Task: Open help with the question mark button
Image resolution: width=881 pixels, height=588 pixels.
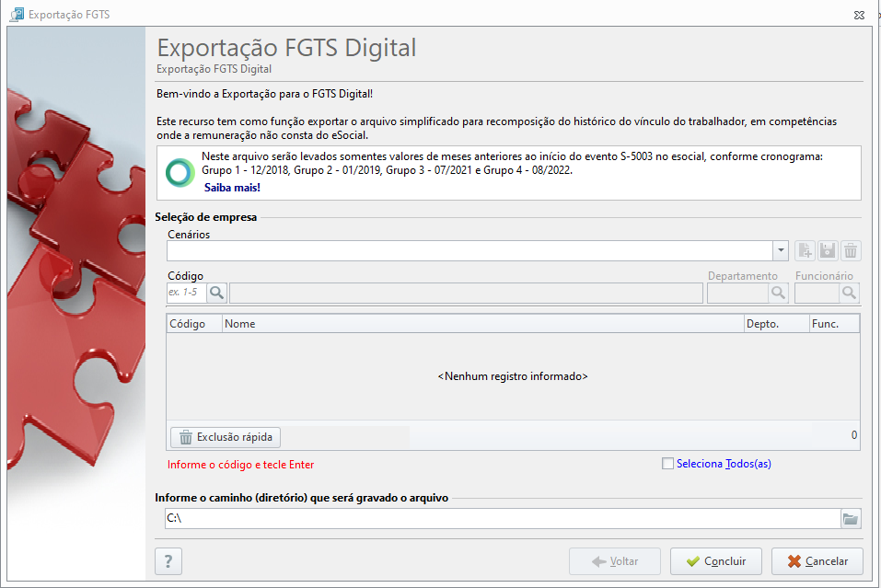Action: pyautogui.click(x=168, y=561)
